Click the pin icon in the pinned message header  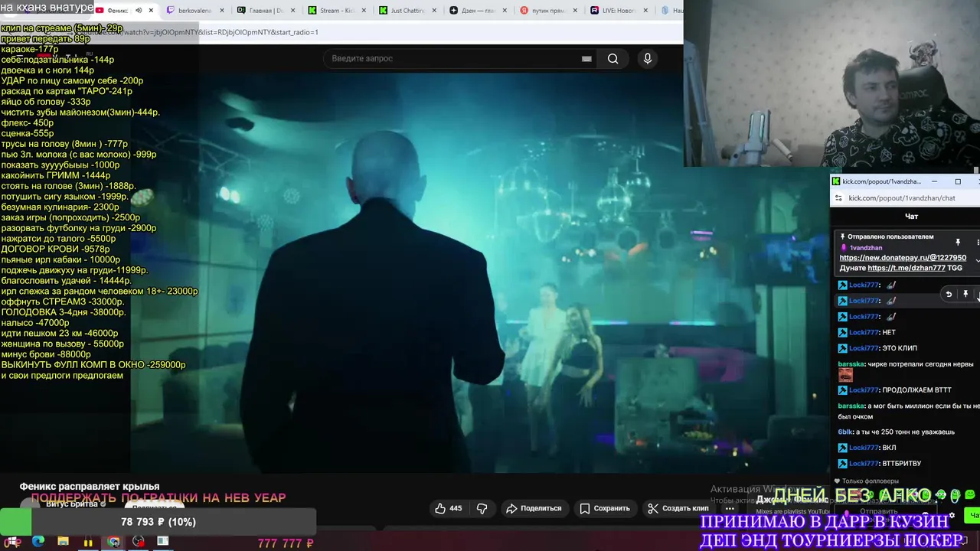[x=957, y=242]
